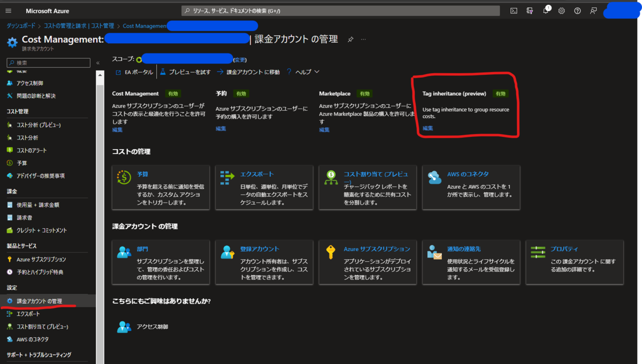Click 編集 under Tag inheritance (preview)
Viewport: 642px width, 364px height.
428,128
